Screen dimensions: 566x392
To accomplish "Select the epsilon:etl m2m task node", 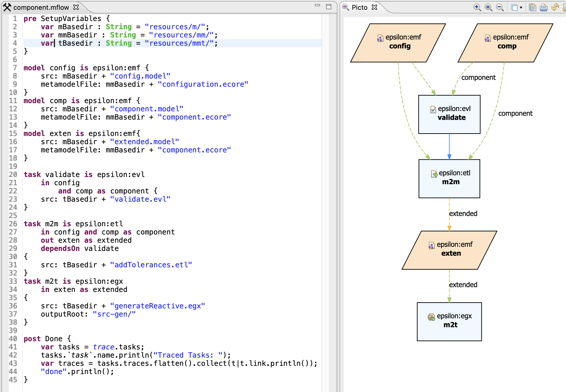I will coord(449,179).
